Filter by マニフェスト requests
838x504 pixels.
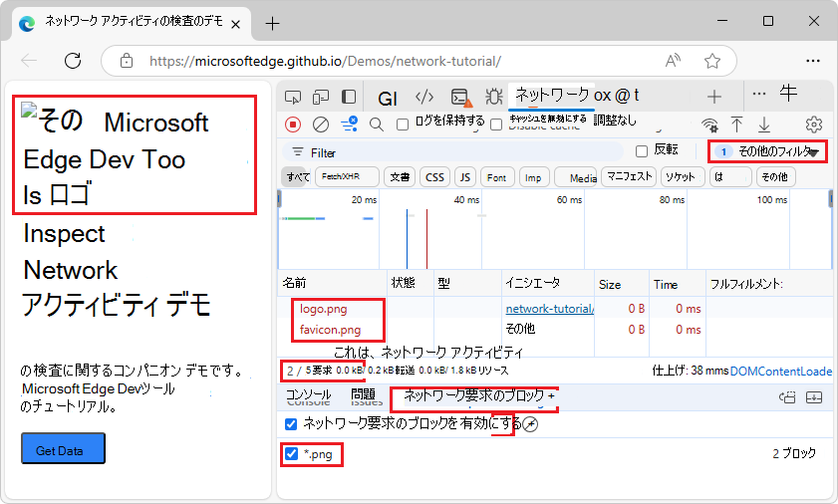[629, 177]
